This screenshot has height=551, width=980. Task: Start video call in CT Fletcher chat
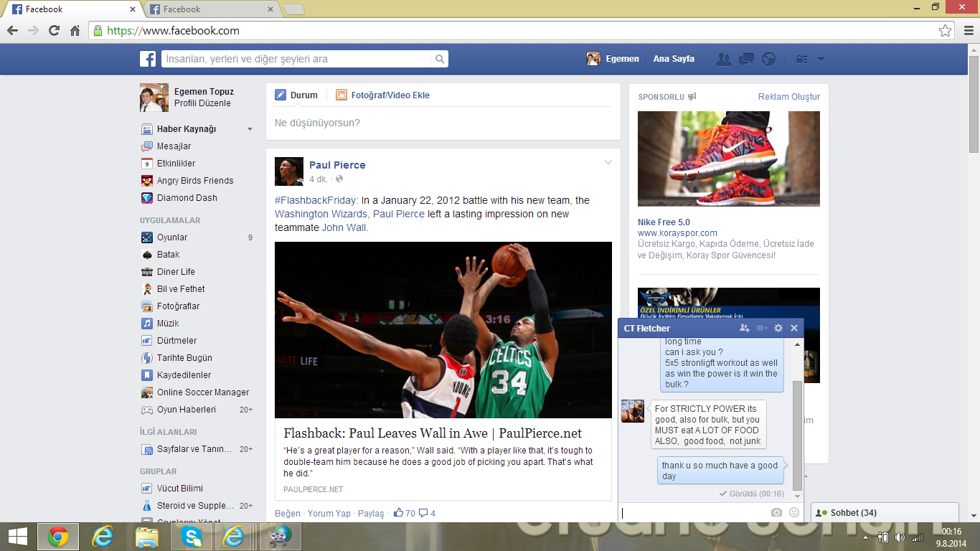pos(762,328)
